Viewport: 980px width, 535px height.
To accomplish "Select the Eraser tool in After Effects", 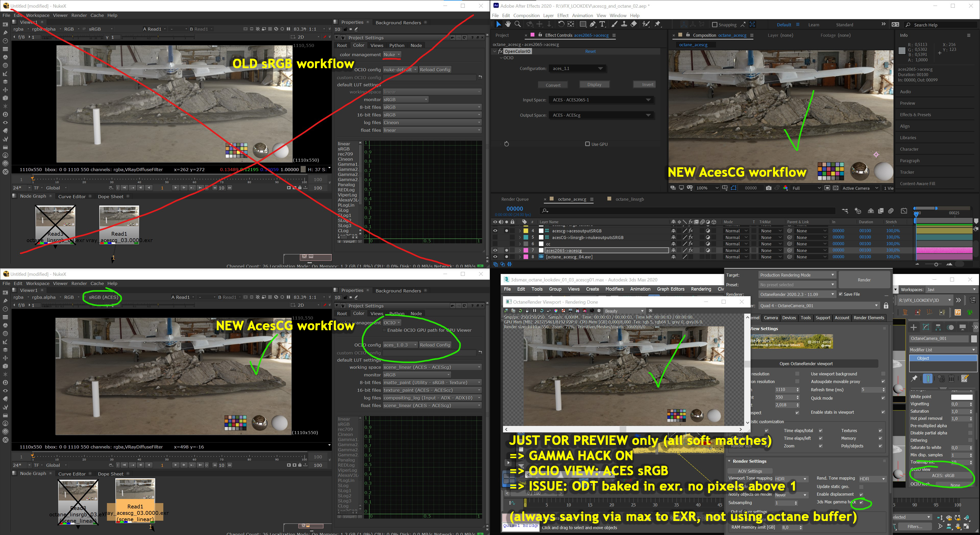I will tap(634, 24).
